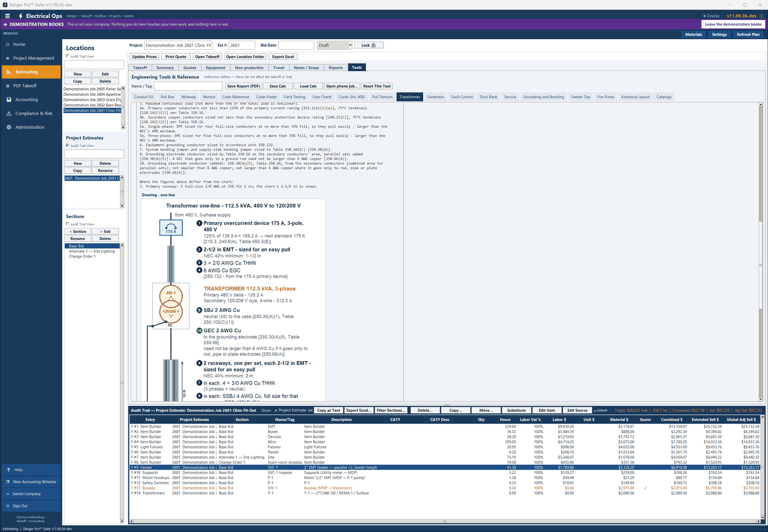Select the Alternate 1 — Site Lighting section
The width and height of the screenshot is (768, 532).
[x=92, y=251]
